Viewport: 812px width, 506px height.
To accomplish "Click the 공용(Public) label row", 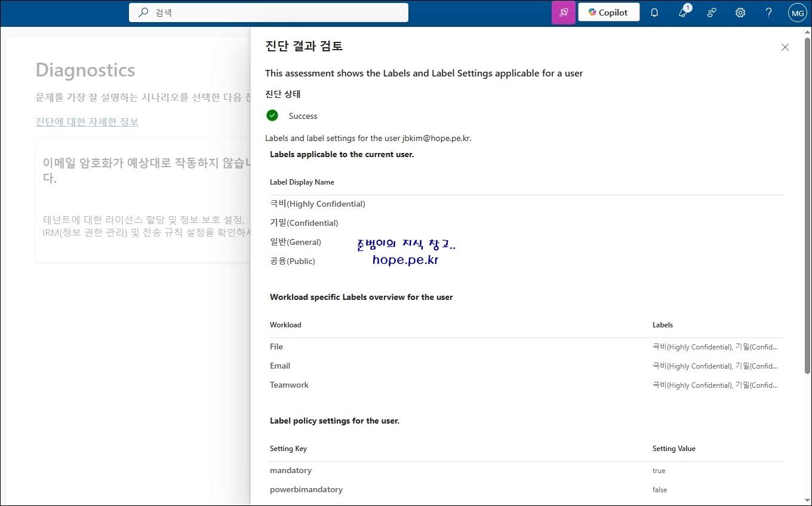I will [527, 261].
